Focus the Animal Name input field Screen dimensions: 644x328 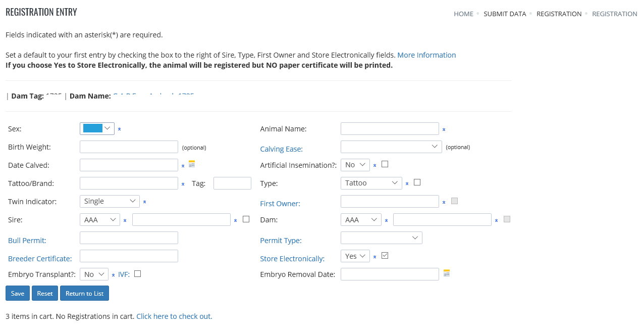coord(390,128)
